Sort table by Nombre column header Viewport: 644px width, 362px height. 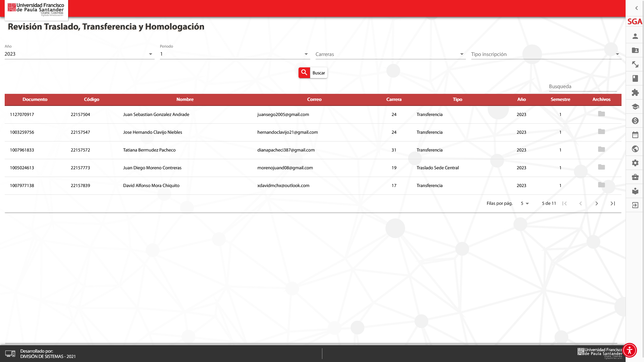185,100
